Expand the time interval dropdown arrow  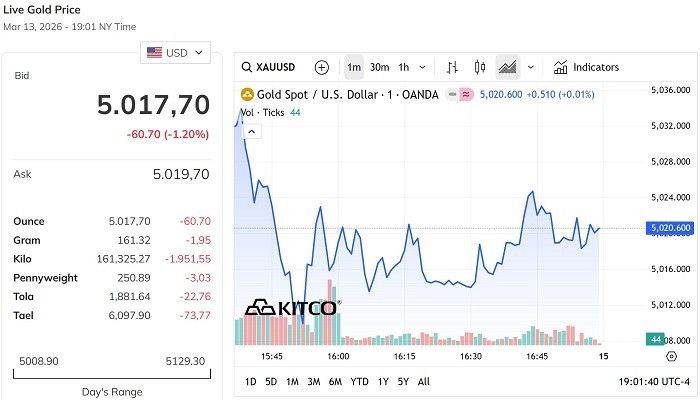(x=423, y=67)
